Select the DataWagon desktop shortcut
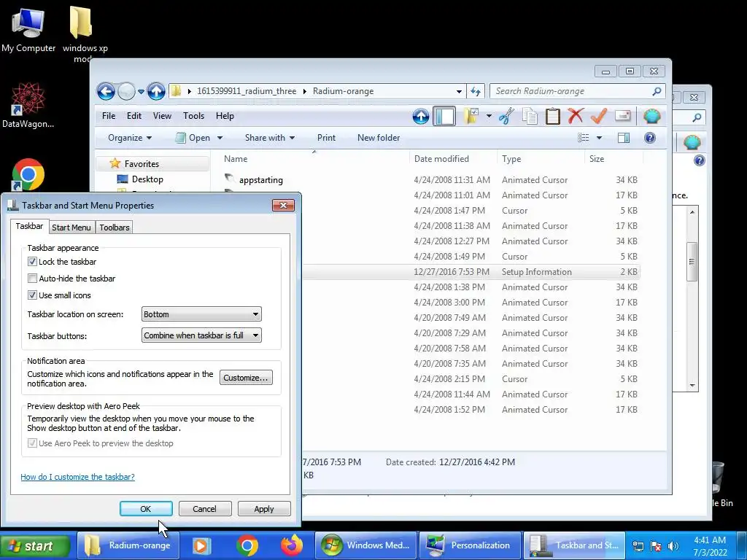The height and width of the screenshot is (560, 747). [28, 106]
